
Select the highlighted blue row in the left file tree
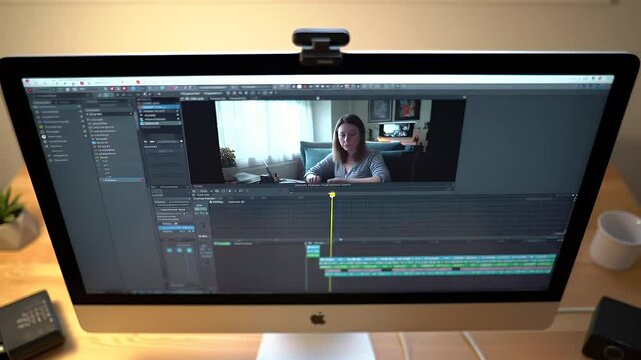click(123, 180)
